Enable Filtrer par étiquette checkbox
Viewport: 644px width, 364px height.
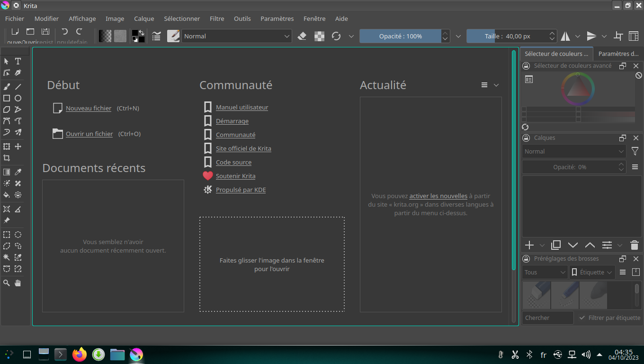(x=582, y=318)
